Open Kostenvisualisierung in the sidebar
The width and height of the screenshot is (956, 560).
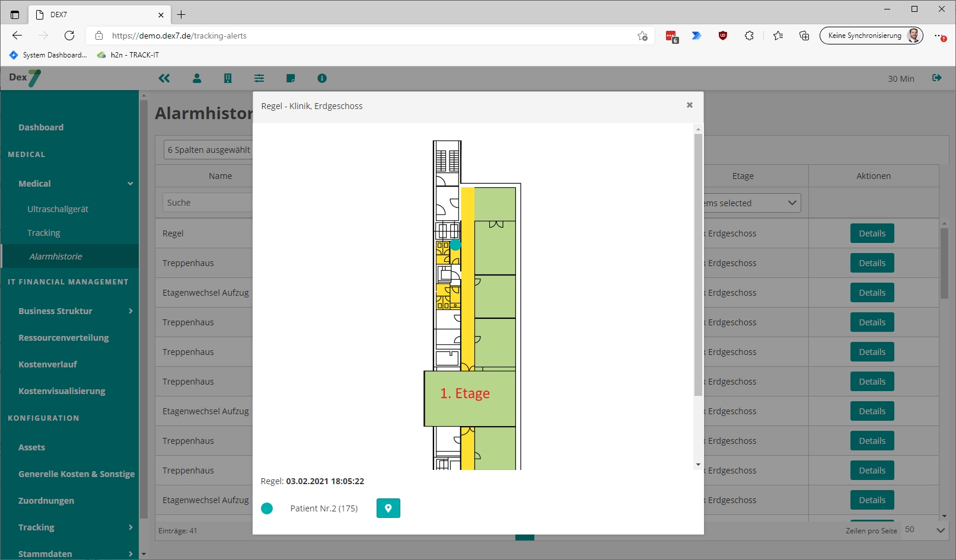[62, 391]
